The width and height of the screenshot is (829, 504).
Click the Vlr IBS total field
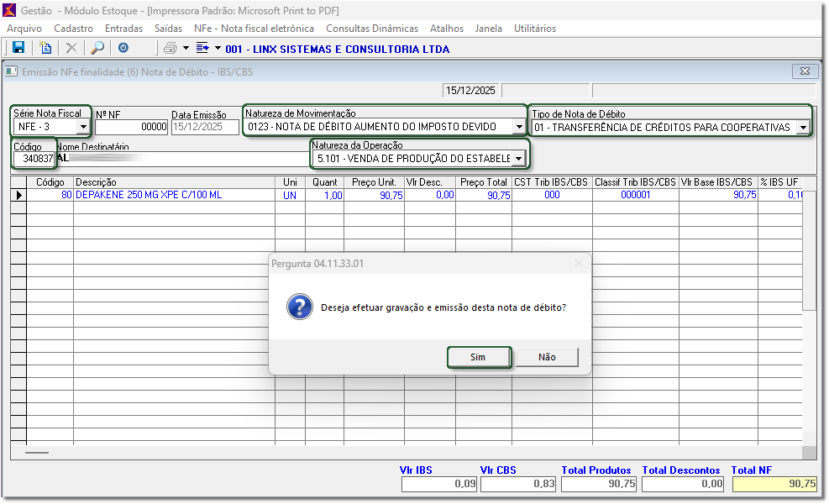click(x=438, y=484)
